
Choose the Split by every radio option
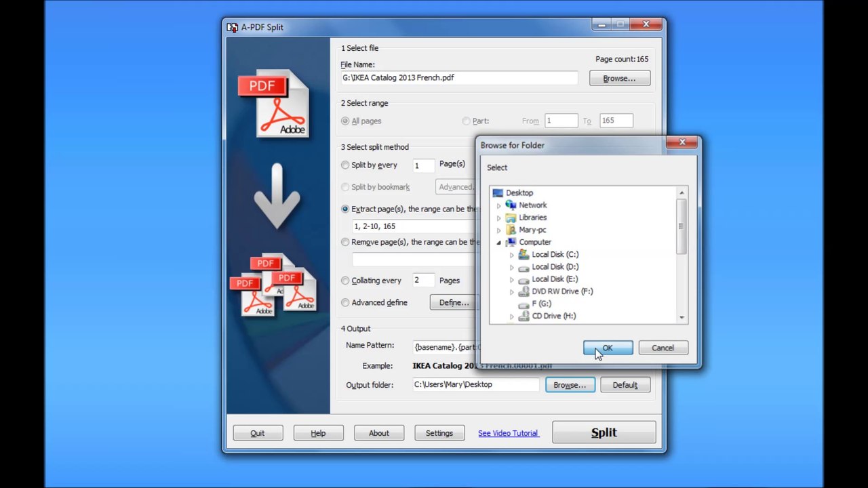click(x=345, y=165)
